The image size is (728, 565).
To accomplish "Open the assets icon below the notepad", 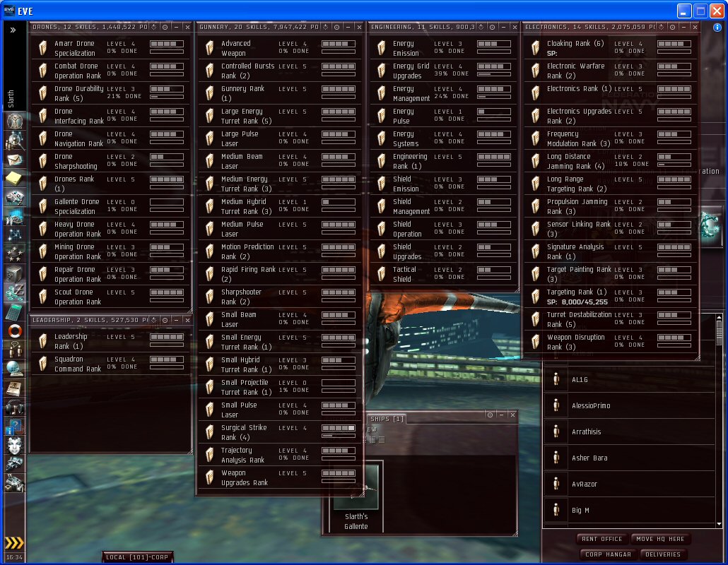I will click(x=14, y=198).
